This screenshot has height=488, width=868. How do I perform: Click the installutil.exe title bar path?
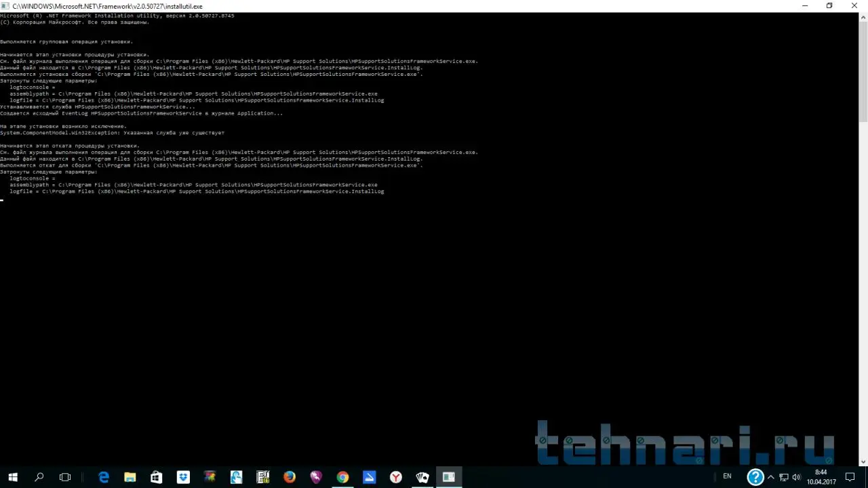pos(107,6)
